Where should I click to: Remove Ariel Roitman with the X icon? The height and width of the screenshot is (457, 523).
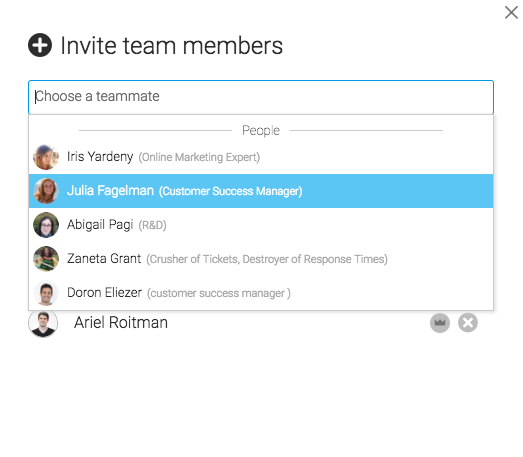pos(468,323)
